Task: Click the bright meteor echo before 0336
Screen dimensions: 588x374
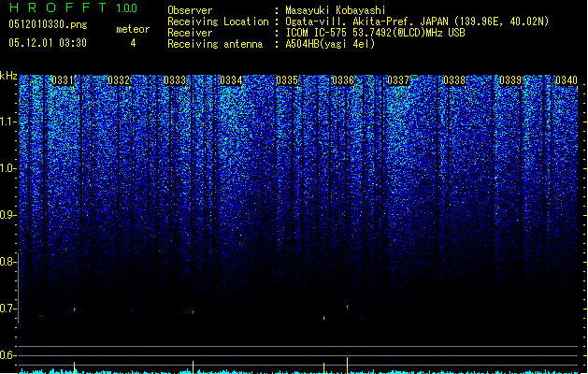Action: click(x=324, y=318)
